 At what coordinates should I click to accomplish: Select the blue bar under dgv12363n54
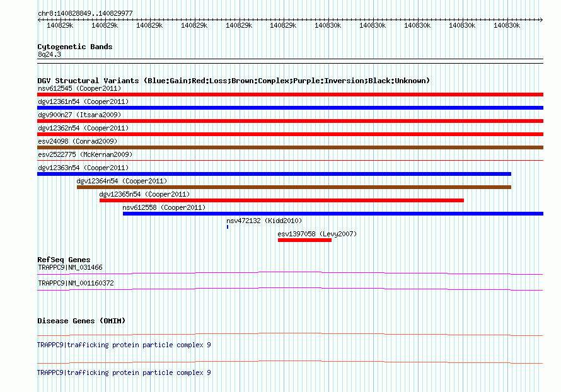274,174
